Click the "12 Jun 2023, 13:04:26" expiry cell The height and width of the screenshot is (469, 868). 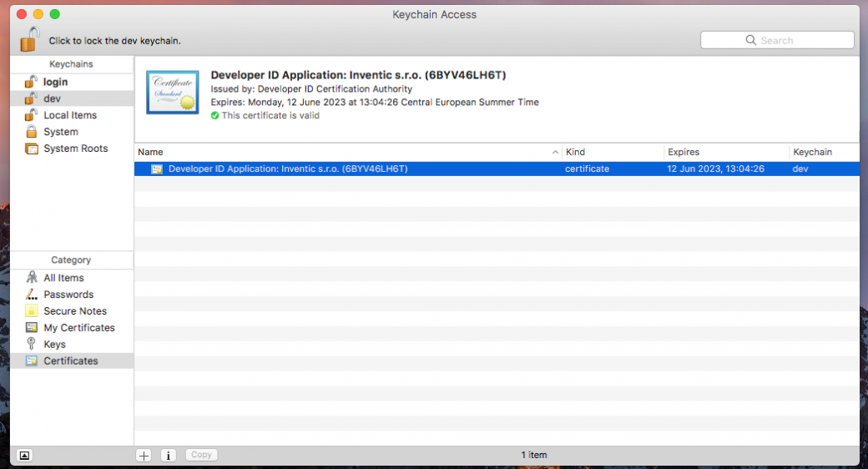(x=715, y=169)
